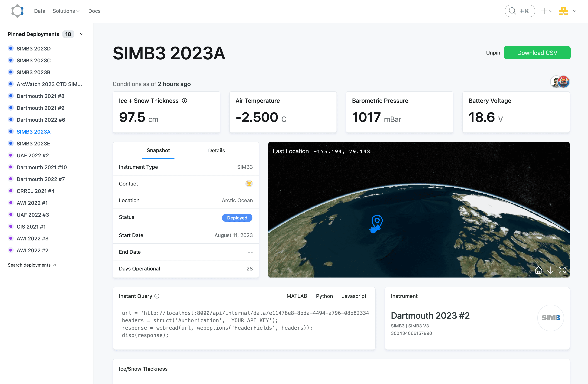Click the yellow user avatar icon
This screenshot has height=384, width=588.
coord(563,11)
